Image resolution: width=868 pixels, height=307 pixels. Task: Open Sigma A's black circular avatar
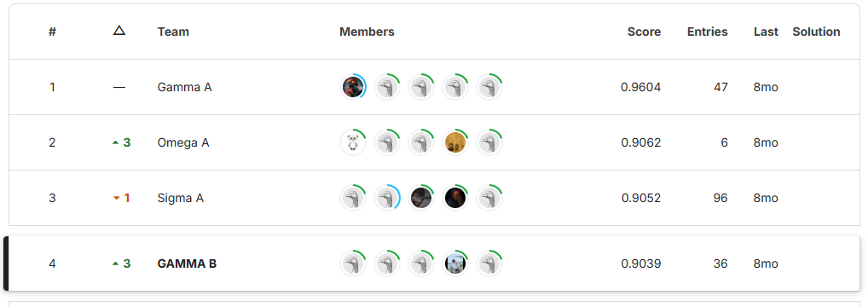tap(455, 198)
